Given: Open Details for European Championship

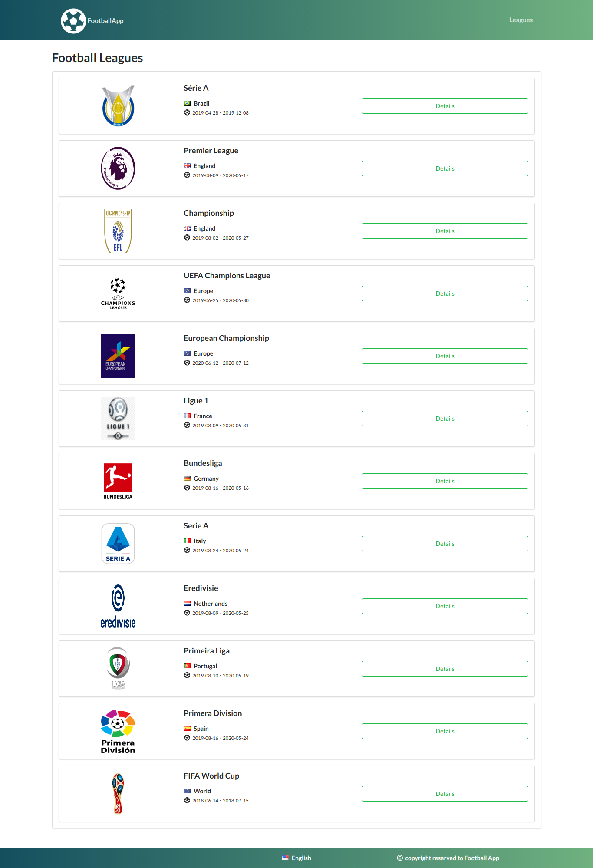Looking at the screenshot, I should 445,356.
